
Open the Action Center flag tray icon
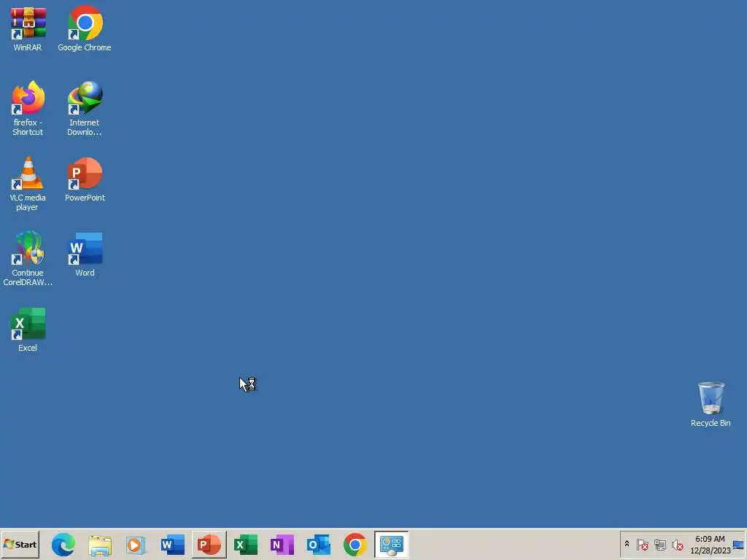pos(642,544)
